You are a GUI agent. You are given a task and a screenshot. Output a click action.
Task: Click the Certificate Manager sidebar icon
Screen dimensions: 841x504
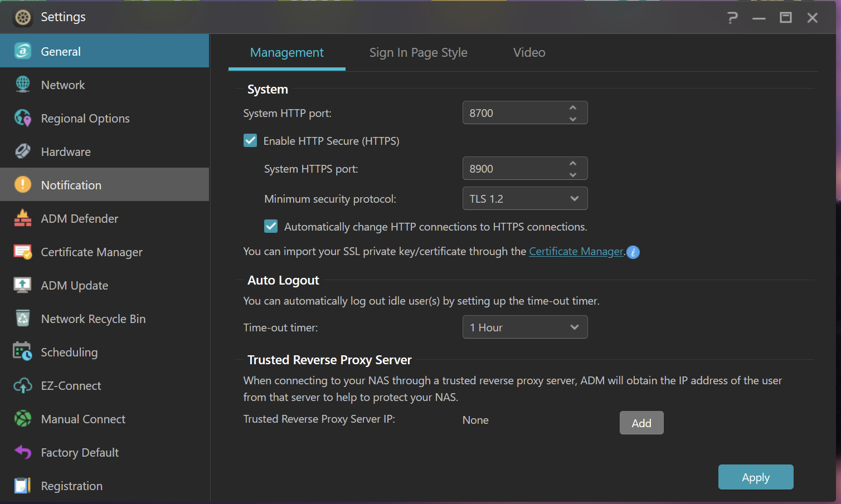click(x=23, y=252)
